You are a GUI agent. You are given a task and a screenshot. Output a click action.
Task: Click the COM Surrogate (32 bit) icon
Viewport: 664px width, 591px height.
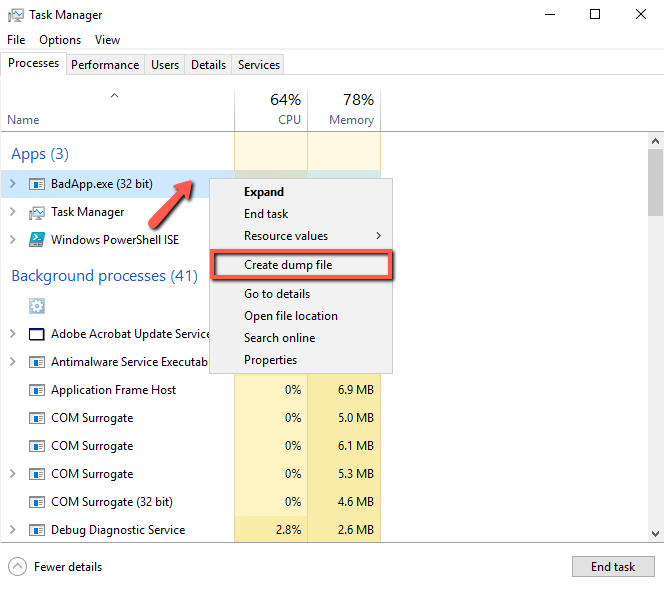pos(37,502)
